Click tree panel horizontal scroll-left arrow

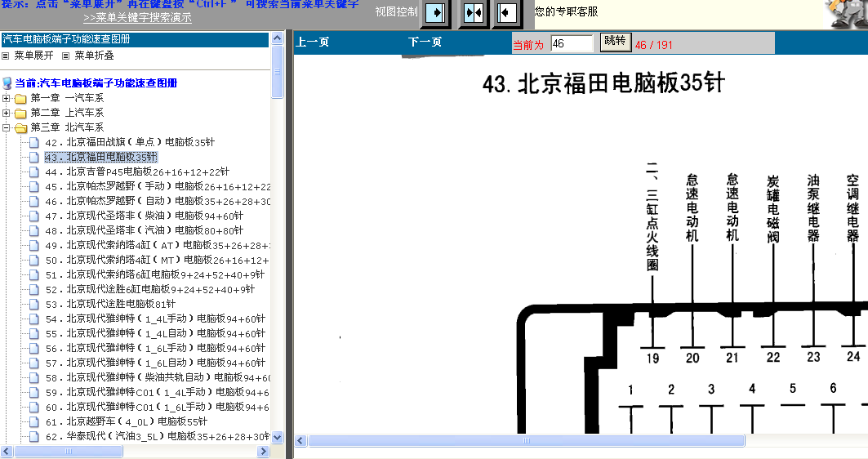[x=7, y=452]
